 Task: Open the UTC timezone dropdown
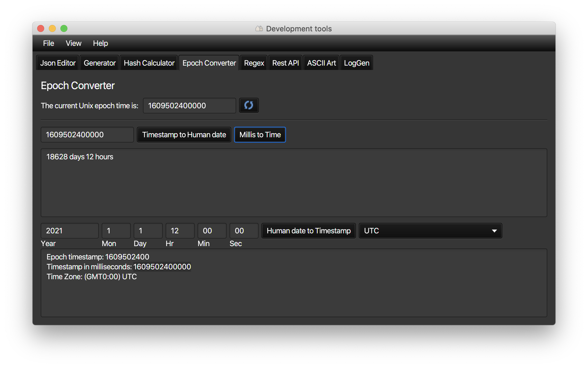tap(430, 231)
